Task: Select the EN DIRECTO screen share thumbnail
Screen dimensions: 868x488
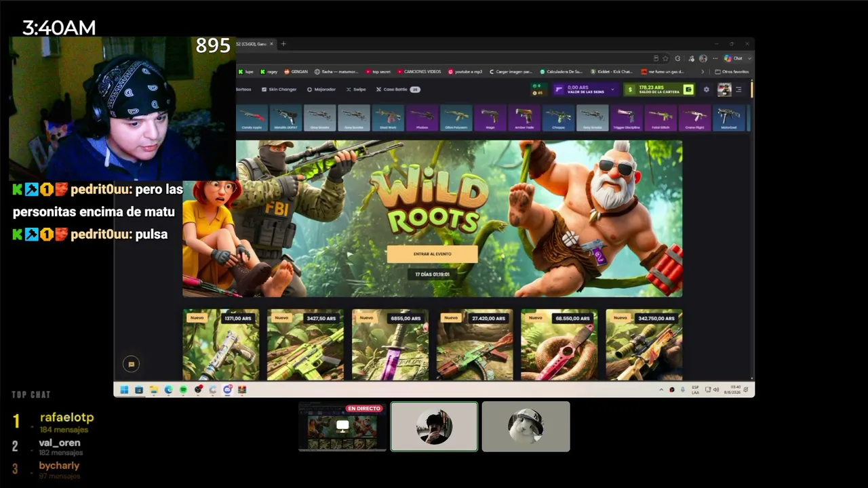Action: [342, 426]
